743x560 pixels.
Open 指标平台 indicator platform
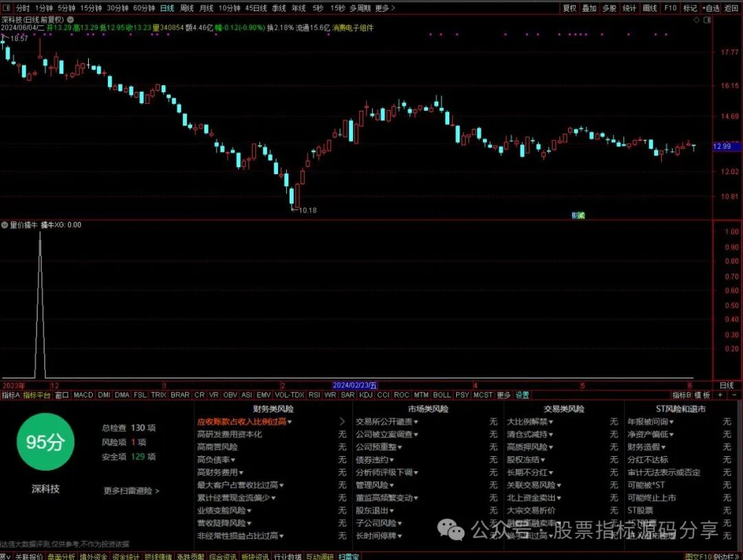36,395
